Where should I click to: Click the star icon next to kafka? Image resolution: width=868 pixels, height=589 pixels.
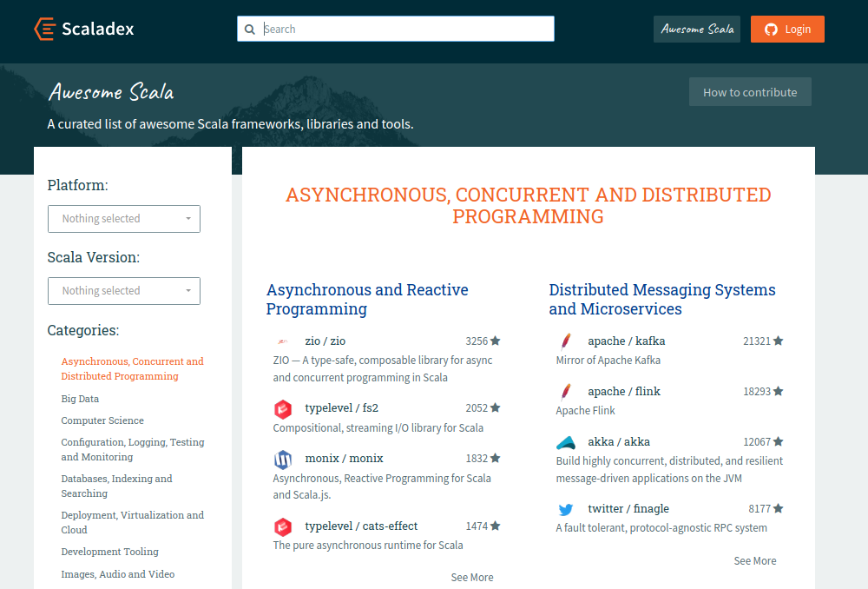pos(779,341)
